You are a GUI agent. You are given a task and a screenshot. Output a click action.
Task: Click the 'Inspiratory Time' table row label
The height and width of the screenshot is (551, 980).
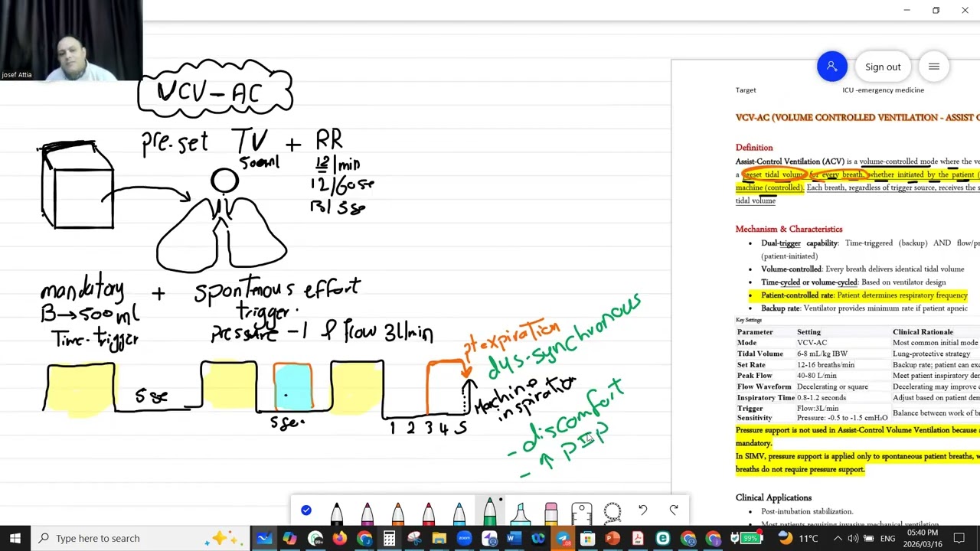click(x=766, y=397)
